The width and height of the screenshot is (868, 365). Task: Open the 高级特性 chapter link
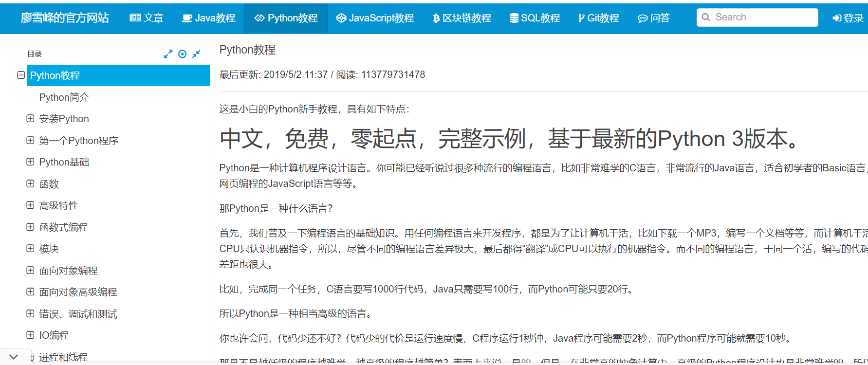point(58,205)
